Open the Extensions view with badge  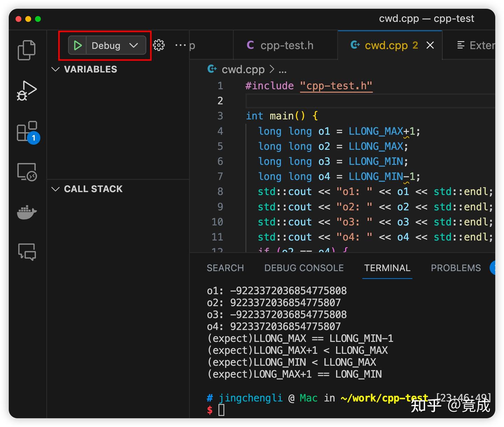point(28,132)
